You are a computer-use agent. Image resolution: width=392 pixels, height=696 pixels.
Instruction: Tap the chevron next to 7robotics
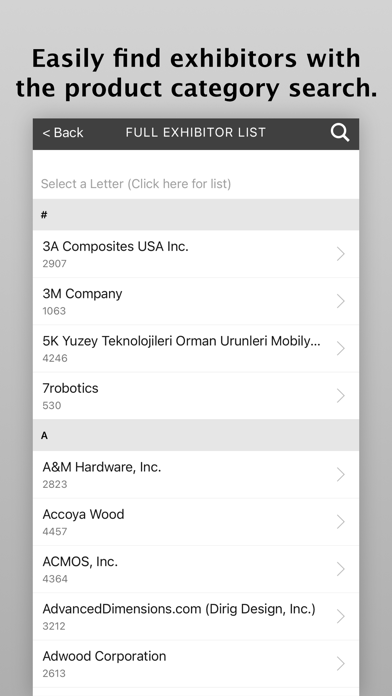point(341,396)
